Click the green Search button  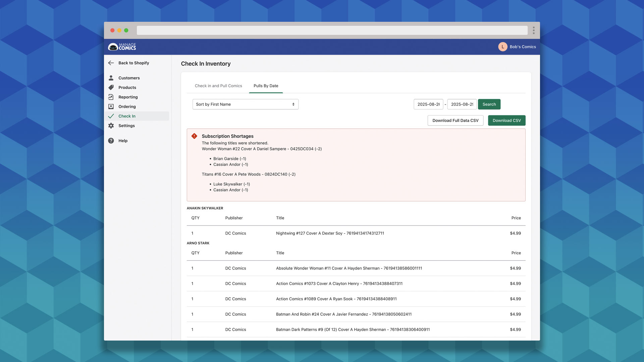point(489,104)
